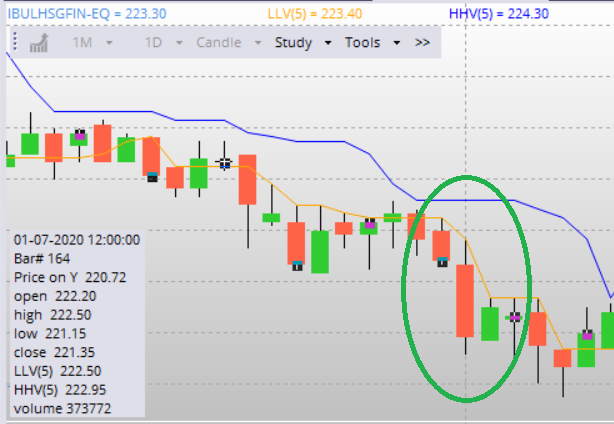Click the volume 373772 entry

[x=62, y=409]
